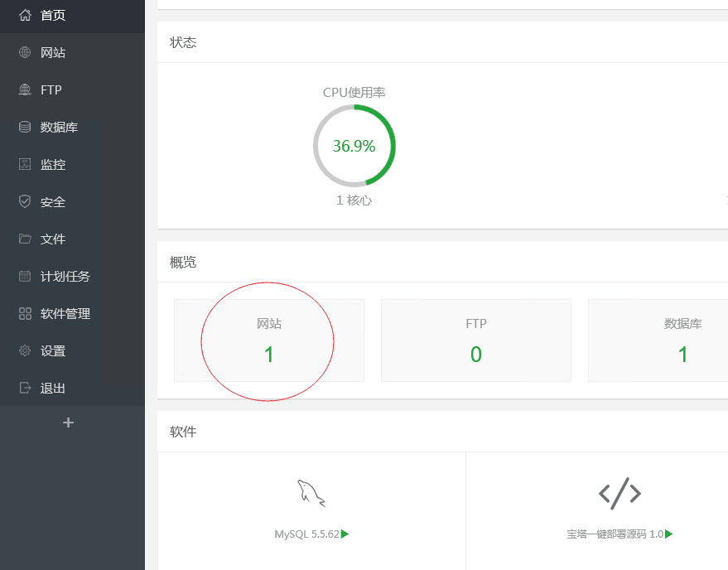Click the code brackets icon for 宝塔一键部署源码
The width and height of the screenshot is (728, 570).
[620, 493]
